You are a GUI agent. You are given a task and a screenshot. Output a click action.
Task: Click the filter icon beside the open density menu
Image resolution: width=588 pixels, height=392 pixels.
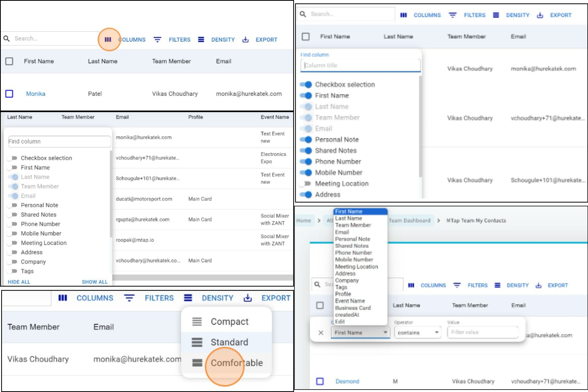click(129, 298)
